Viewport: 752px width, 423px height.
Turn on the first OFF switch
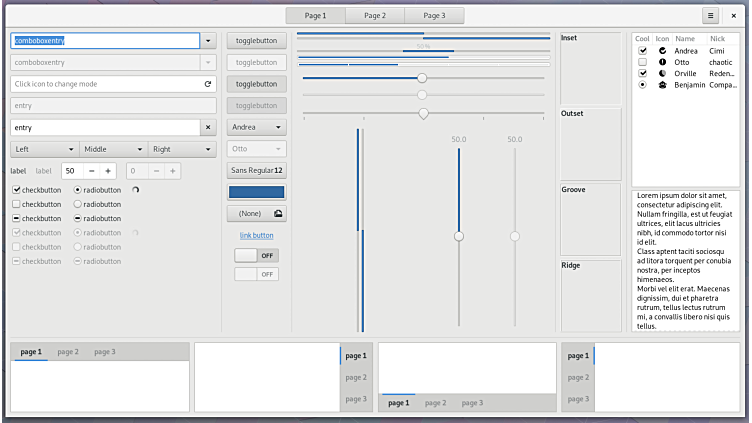(x=257, y=255)
